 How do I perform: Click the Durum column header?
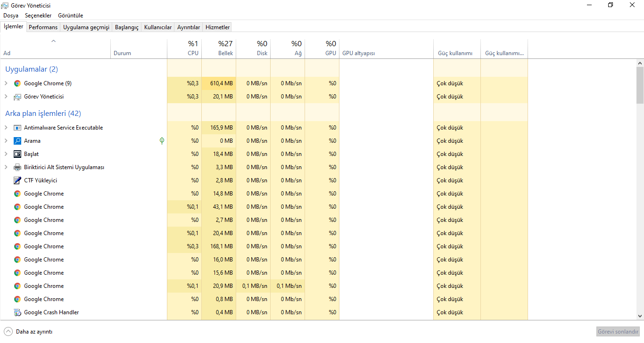pyautogui.click(x=139, y=49)
